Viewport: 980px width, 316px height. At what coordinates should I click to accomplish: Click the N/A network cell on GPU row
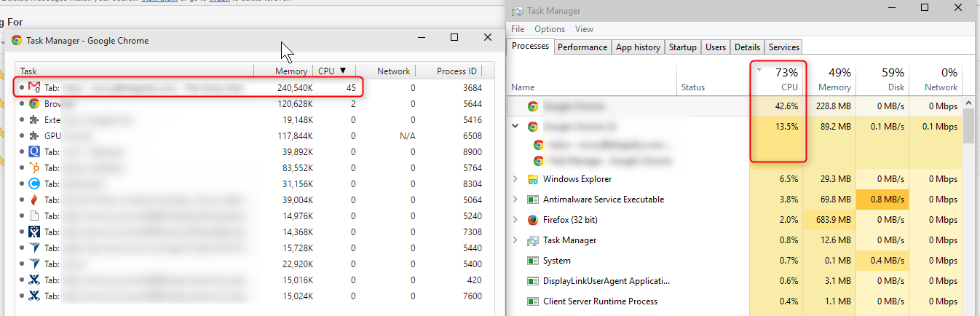point(407,135)
